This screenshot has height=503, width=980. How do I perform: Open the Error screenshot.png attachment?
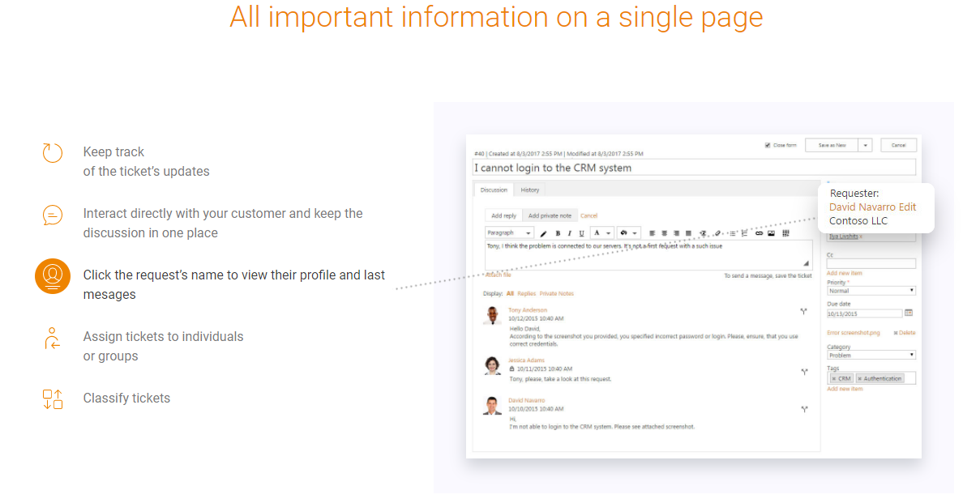[853, 333]
